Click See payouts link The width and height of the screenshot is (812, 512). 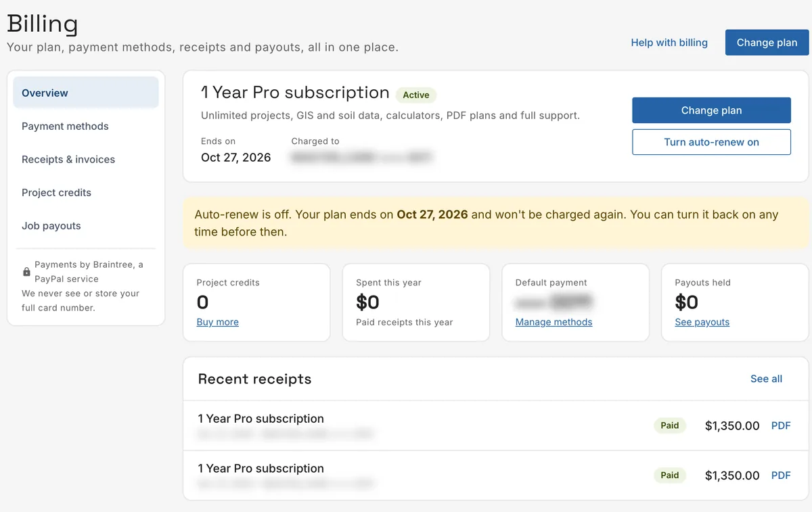click(x=702, y=322)
